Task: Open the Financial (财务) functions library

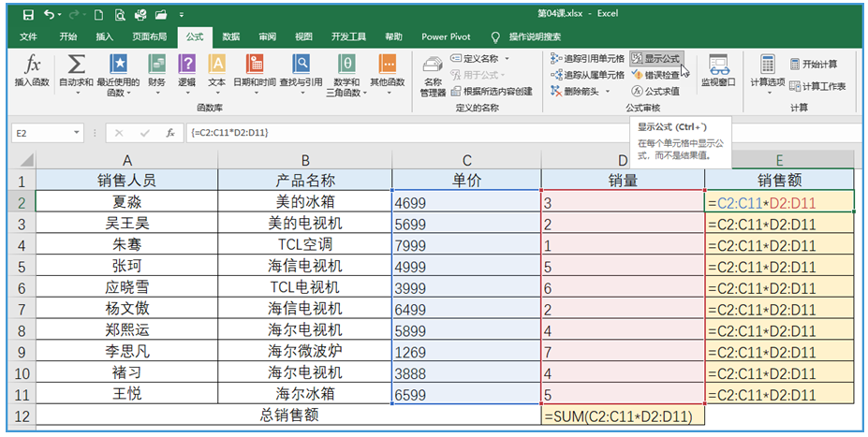Action: pos(156,71)
